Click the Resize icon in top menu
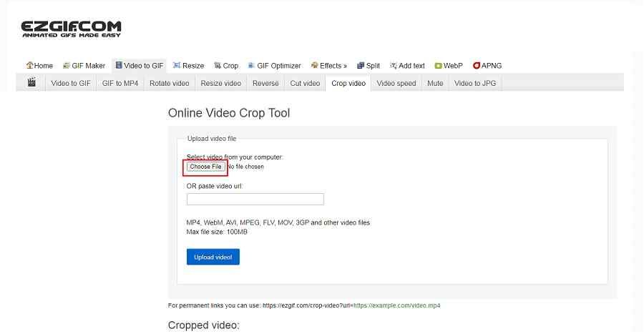 pos(177,65)
